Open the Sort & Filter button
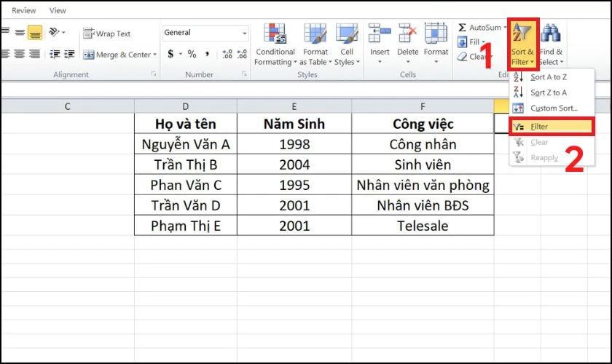Image resolution: width=612 pixels, height=364 pixels. pyautogui.click(x=523, y=44)
